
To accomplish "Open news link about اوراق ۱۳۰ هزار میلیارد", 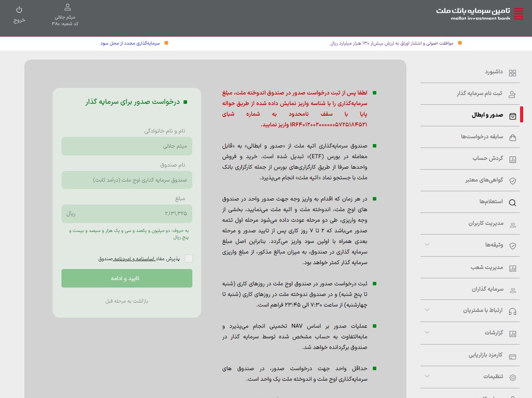I will coord(392,43).
